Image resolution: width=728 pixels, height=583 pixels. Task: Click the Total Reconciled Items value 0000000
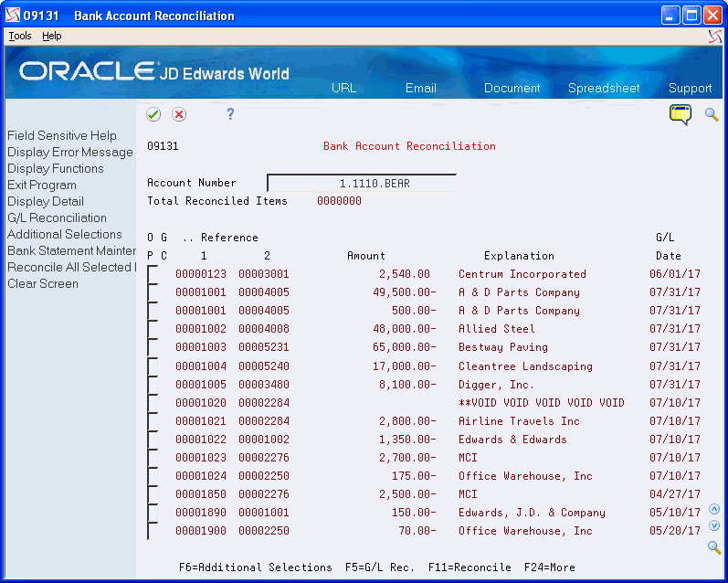pyautogui.click(x=339, y=201)
